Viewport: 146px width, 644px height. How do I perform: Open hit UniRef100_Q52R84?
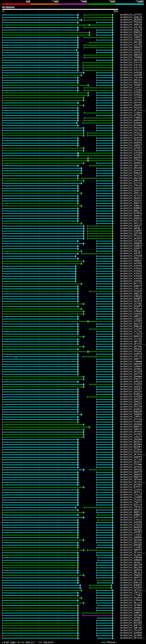click(131, 20)
